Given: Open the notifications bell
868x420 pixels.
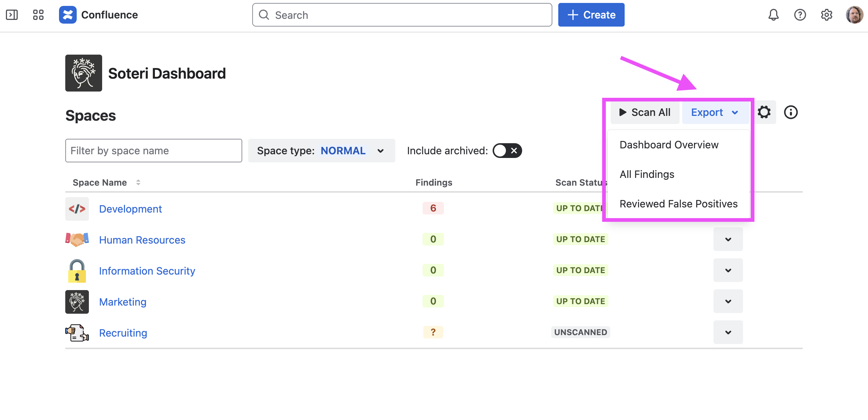Looking at the screenshot, I should pyautogui.click(x=773, y=15).
